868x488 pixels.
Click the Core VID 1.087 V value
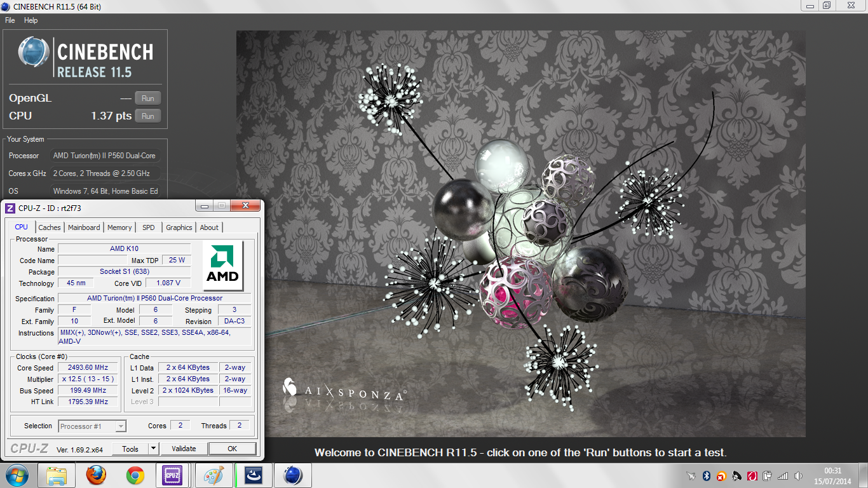click(x=168, y=283)
